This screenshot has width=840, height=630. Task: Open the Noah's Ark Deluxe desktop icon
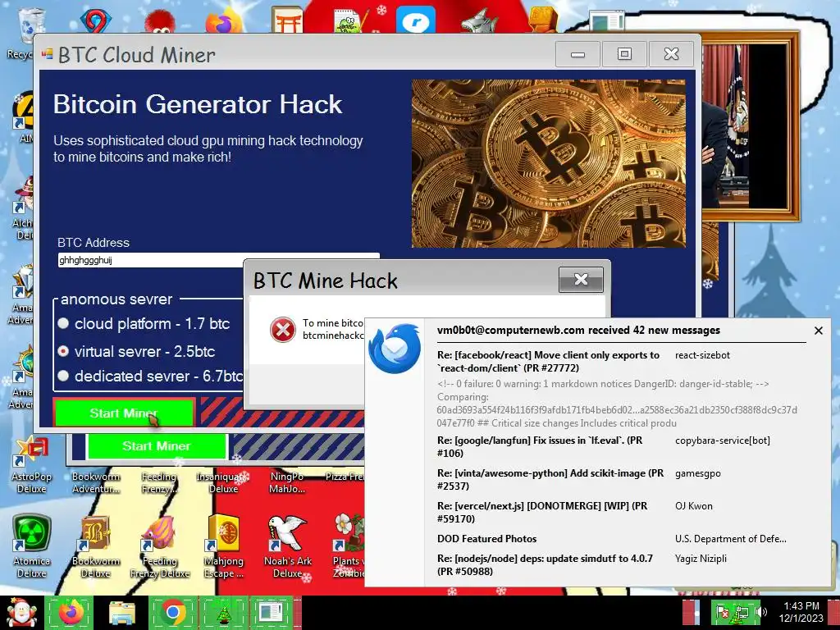coord(288,546)
